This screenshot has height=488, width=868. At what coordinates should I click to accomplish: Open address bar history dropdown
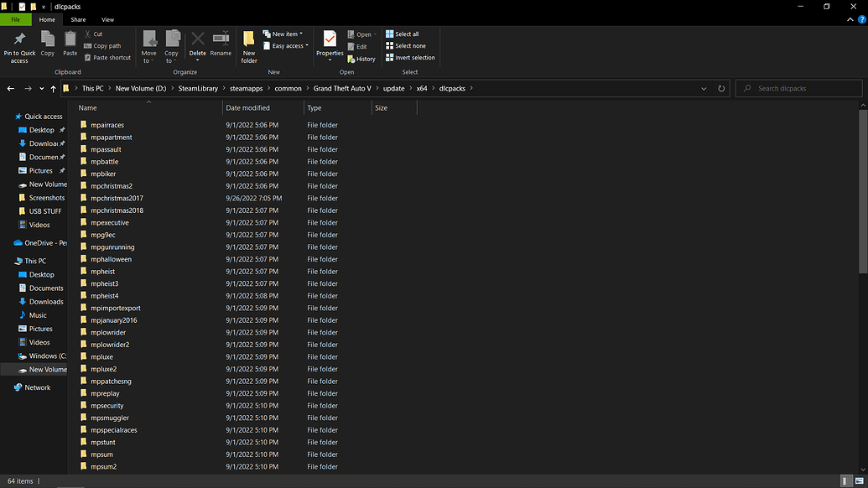pos(704,89)
